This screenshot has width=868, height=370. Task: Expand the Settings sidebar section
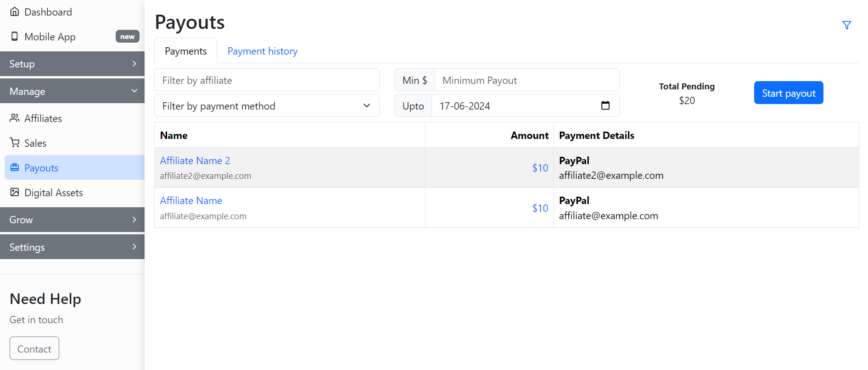[72, 247]
